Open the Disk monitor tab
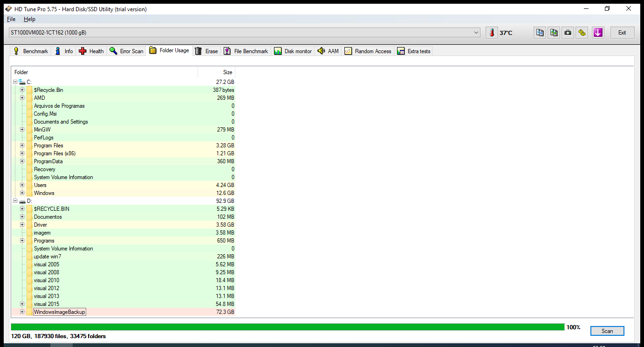 coord(293,51)
